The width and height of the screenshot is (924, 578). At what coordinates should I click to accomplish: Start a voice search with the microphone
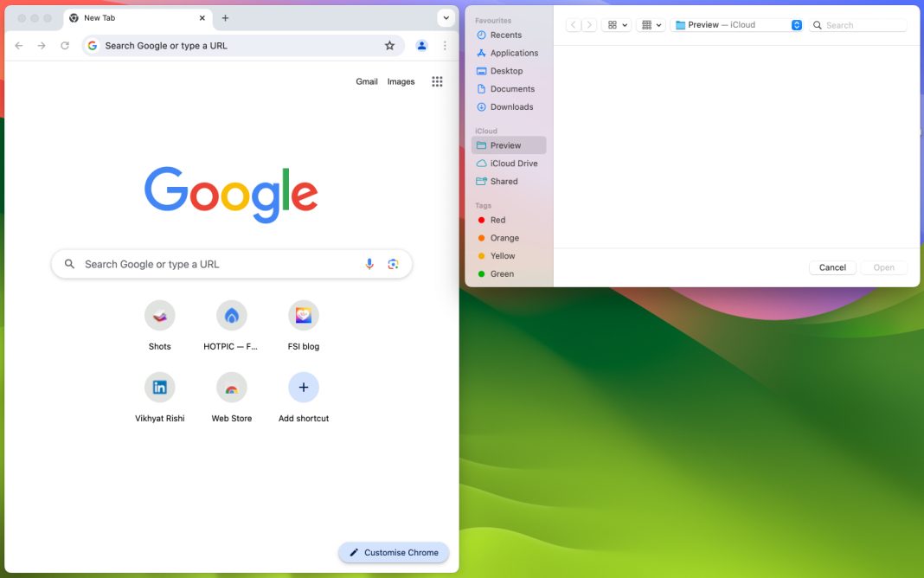pyautogui.click(x=369, y=263)
